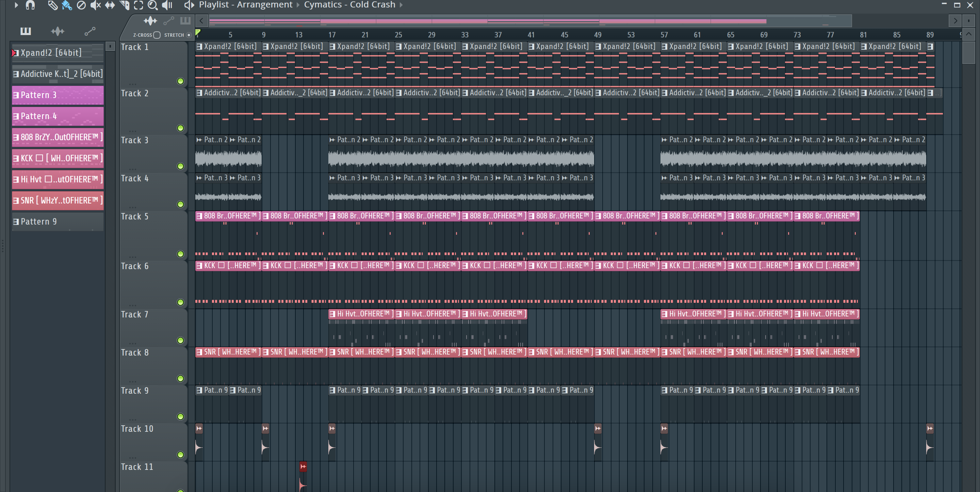
Task: Select the Track 9 header
Action: pyautogui.click(x=153, y=404)
